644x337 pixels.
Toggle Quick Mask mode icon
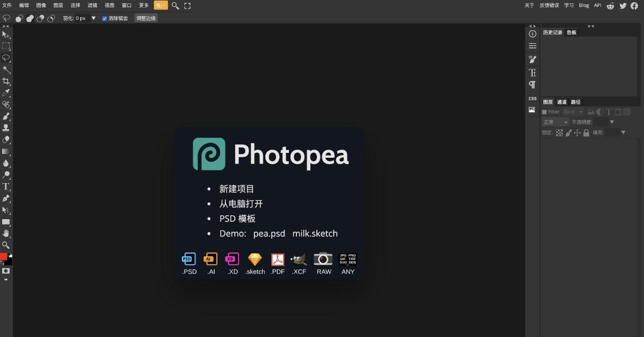[x=6, y=271]
